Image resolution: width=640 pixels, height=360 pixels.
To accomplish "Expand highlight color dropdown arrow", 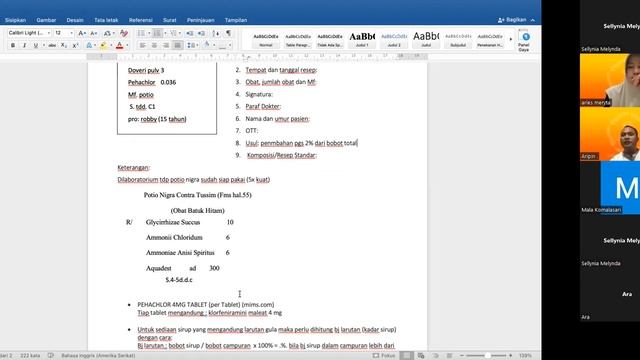I will pos(111,45).
